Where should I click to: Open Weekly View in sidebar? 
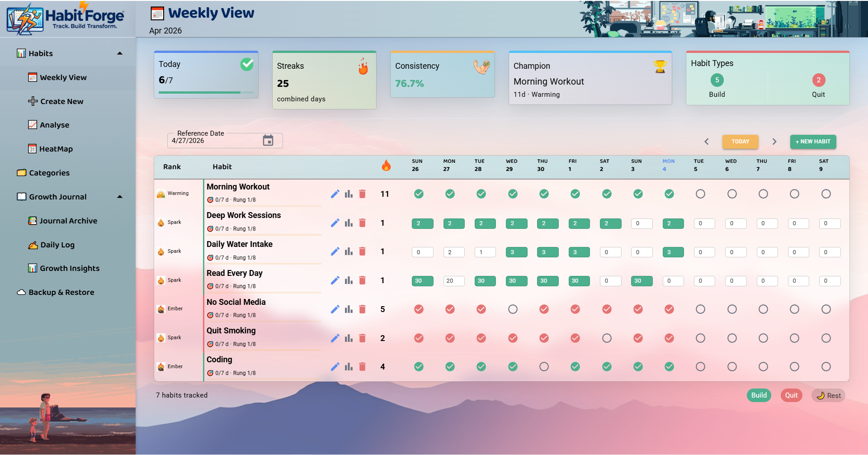click(x=68, y=77)
